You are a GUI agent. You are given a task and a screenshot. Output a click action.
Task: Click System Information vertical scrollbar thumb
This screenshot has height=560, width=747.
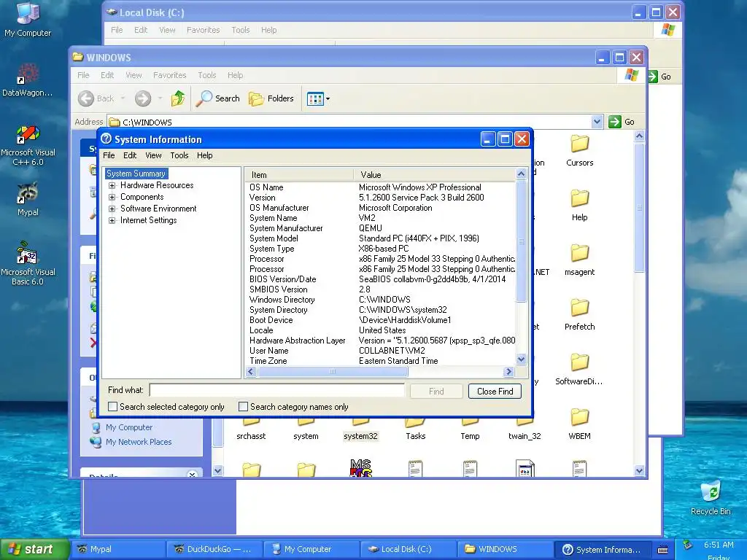tap(521, 241)
